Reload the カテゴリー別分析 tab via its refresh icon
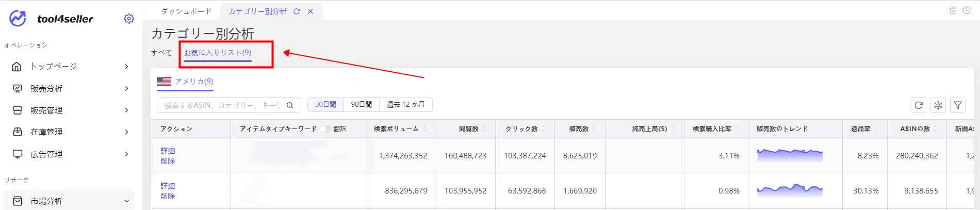Image resolution: width=980 pixels, height=210 pixels. (297, 11)
